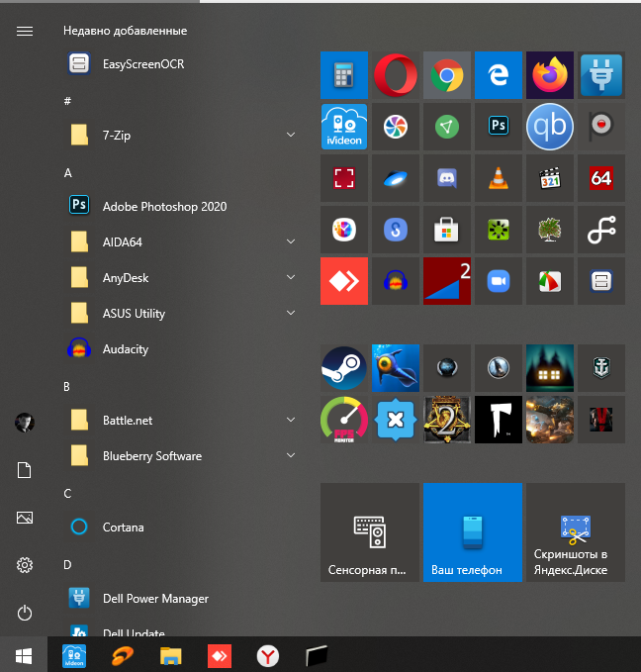Open the red screen-capture brackets tile
This screenshot has height=672, width=641.
[x=343, y=178]
